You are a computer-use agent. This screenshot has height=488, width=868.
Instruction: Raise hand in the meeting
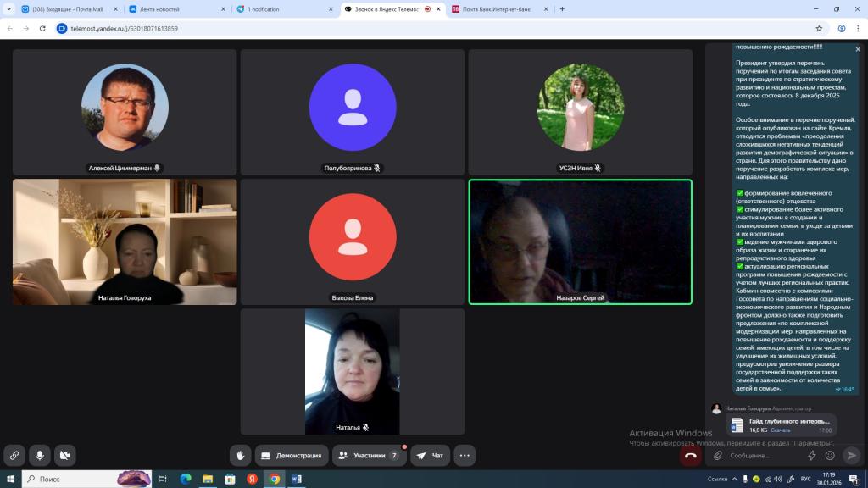(241, 455)
